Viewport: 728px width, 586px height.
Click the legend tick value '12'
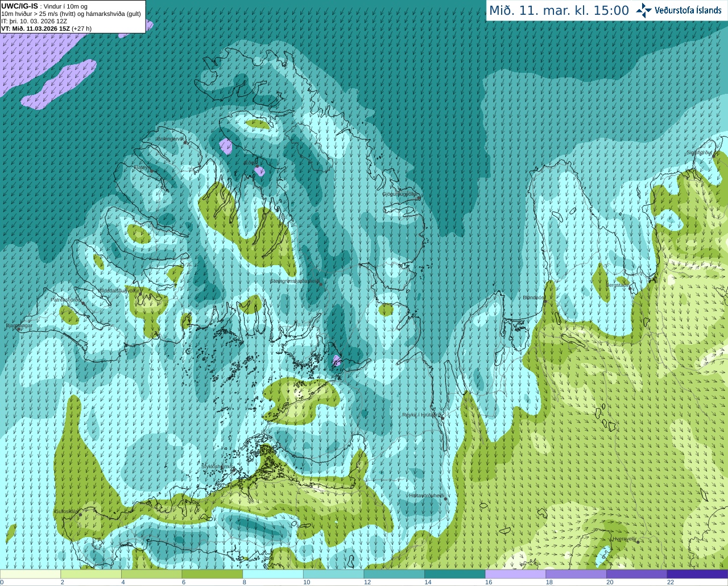tap(367, 582)
